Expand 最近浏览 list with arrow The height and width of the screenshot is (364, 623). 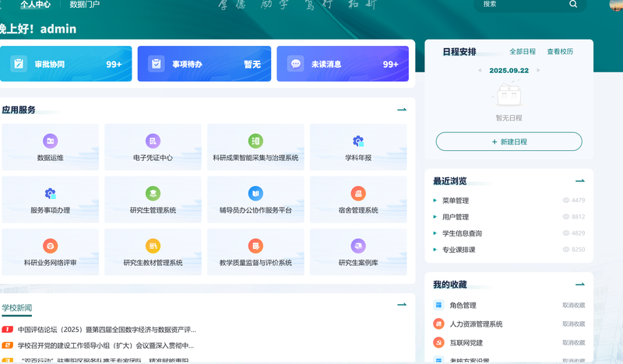pyautogui.click(x=579, y=180)
